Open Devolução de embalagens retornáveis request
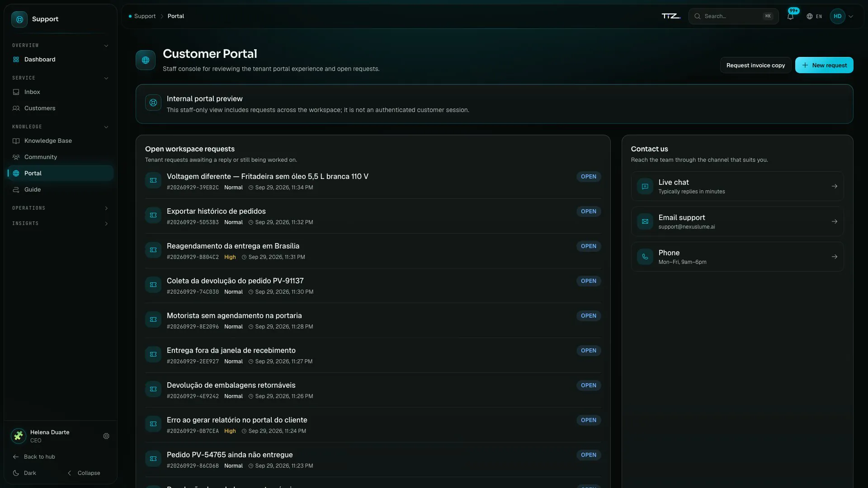Screen dimensions: 868x488 [231, 385]
